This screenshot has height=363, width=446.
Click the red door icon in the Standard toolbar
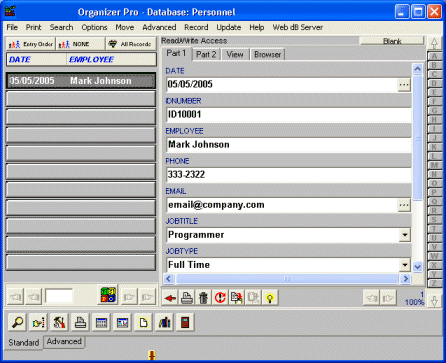click(185, 322)
